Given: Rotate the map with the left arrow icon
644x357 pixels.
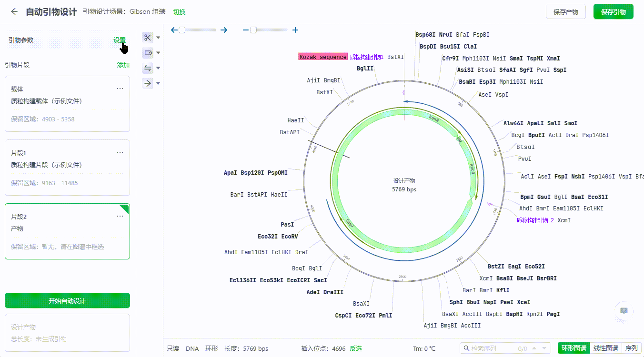Looking at the screenshot, I should pos(174,30).
